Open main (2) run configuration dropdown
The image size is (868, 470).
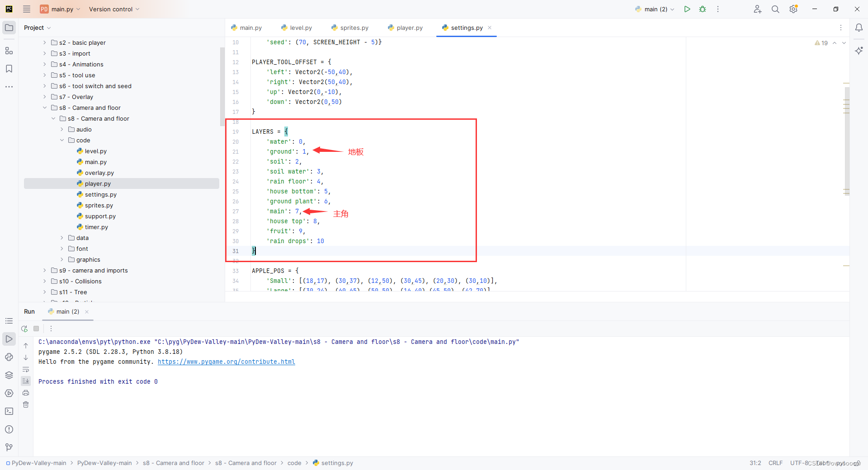coord(655,9)
